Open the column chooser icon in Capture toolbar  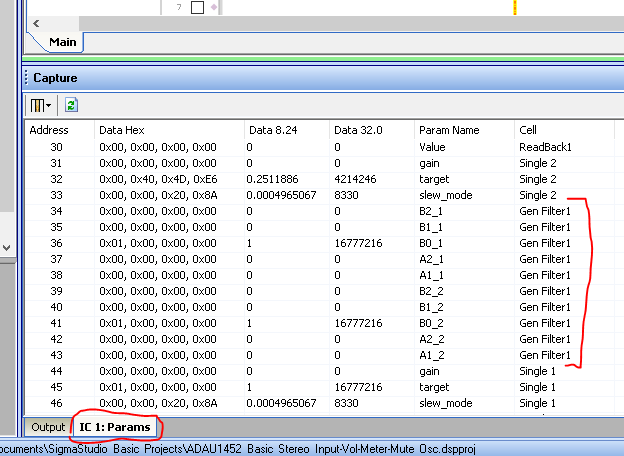tap(37, 105)
